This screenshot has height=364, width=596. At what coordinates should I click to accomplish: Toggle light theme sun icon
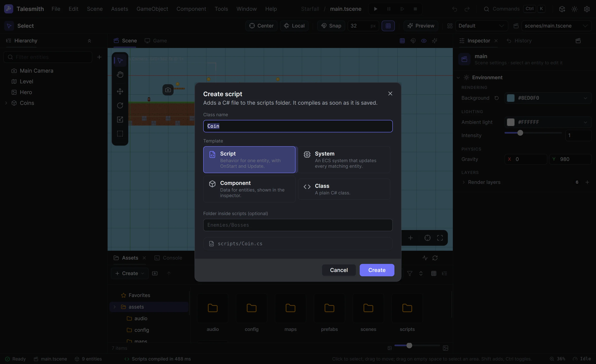[574, 9]
